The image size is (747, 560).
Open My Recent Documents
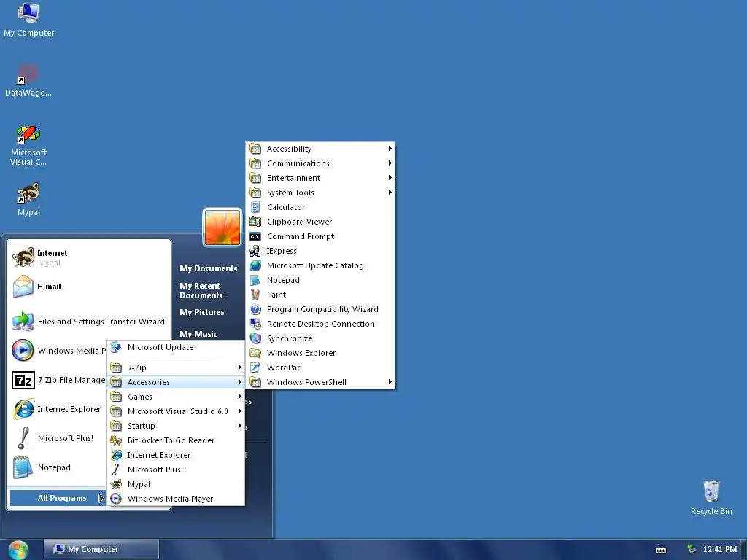pos(201,290)
